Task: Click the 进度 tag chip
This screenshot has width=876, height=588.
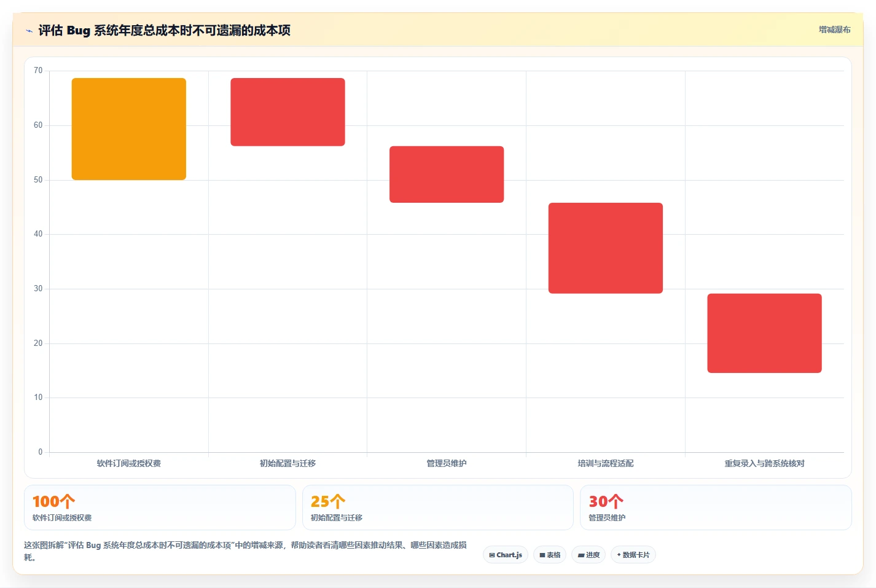Action: point(589,555)
